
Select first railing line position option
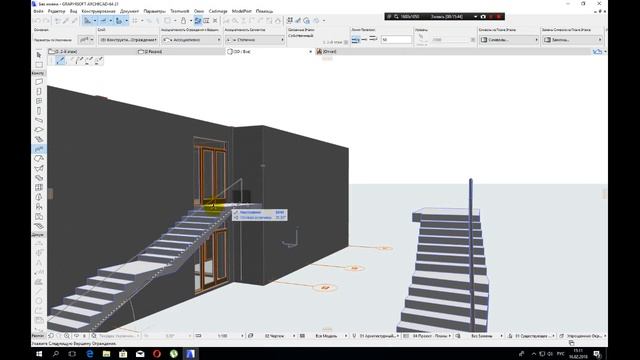click(x=356, y=40)
